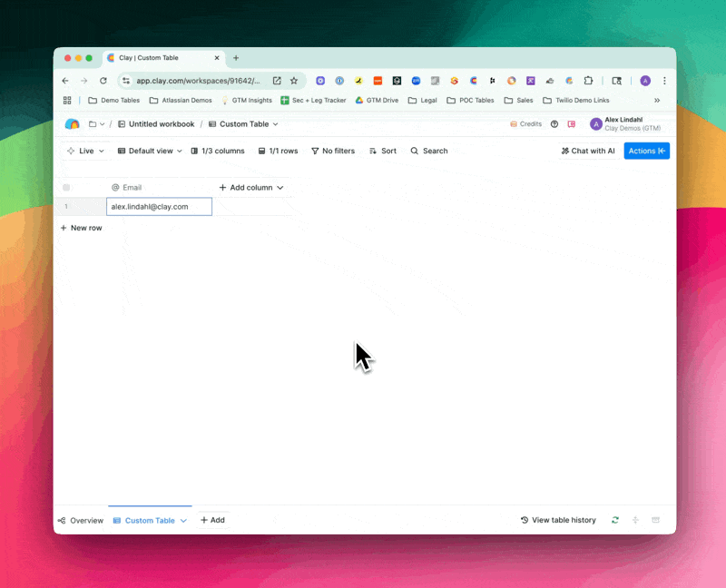
Task: Click the purple extension icon in toolbar
Action: point(531,81)
